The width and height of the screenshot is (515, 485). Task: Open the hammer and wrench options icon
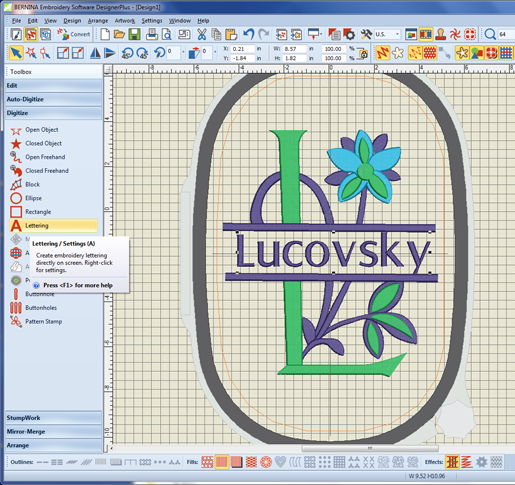366,34
